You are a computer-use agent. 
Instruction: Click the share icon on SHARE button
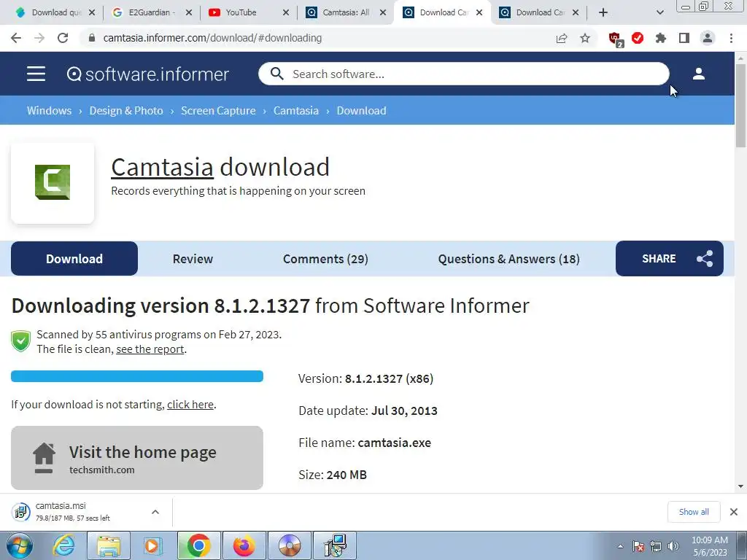click(x=705, y=259)
